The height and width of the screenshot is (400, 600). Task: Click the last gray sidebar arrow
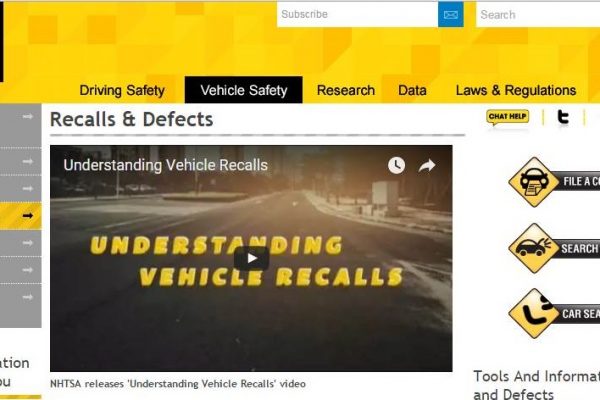click(x=28, y=297)
